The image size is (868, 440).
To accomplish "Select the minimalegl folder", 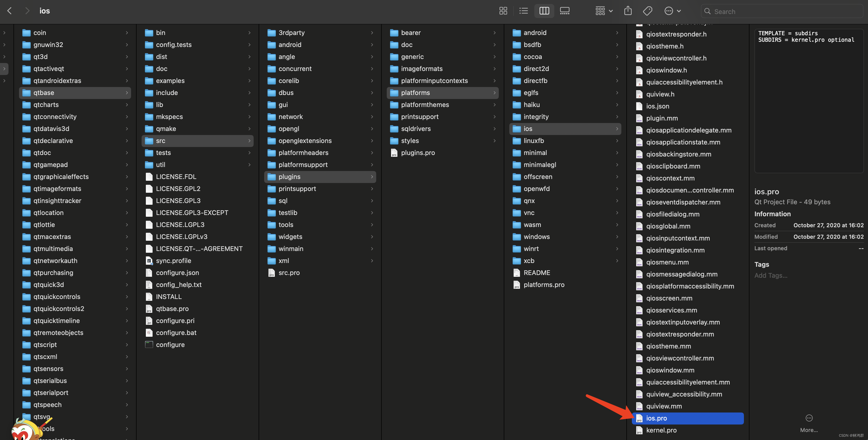I will (565, 164).
